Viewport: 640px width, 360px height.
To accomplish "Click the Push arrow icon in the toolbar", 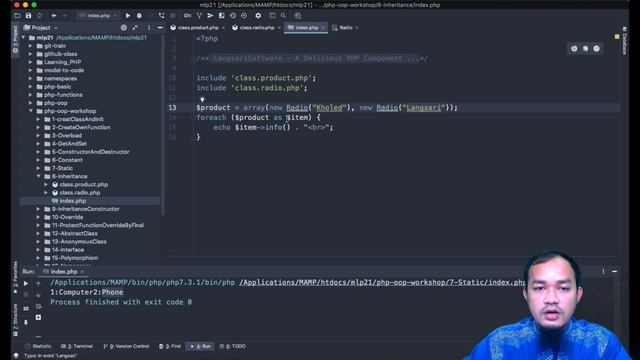I will [x=210, y=16].
